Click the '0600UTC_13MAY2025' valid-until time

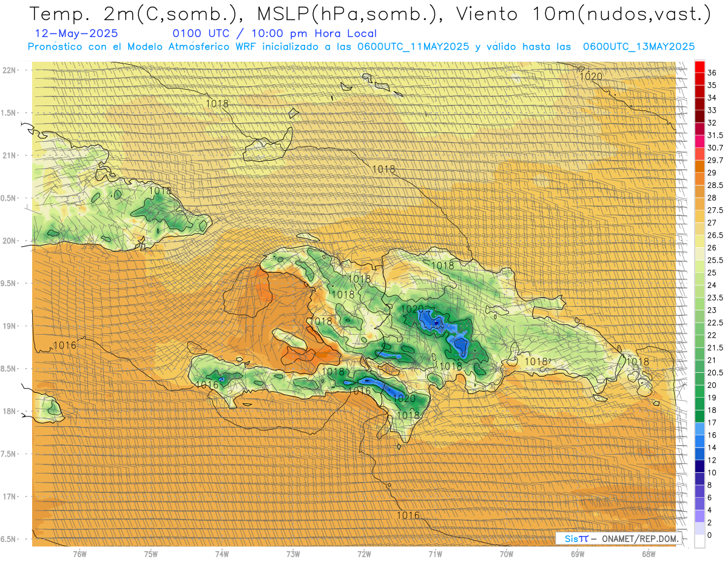pyautogui.click(x=639, y=46)
